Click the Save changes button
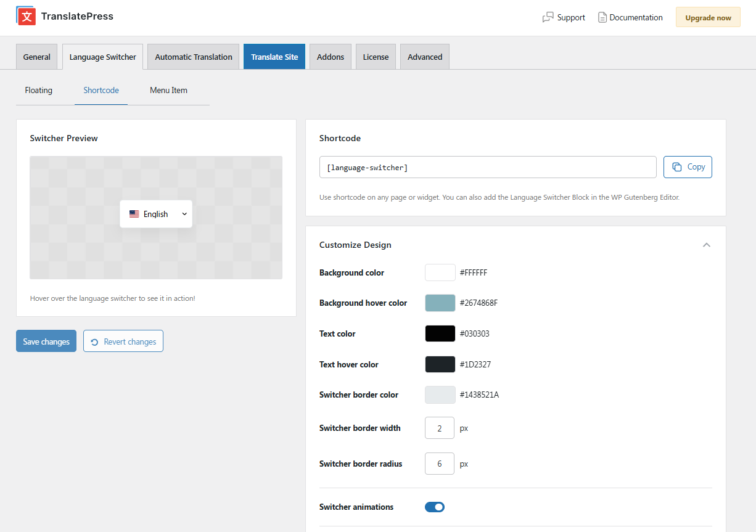Screen dimensions: 756x532 tap(46, 341)
